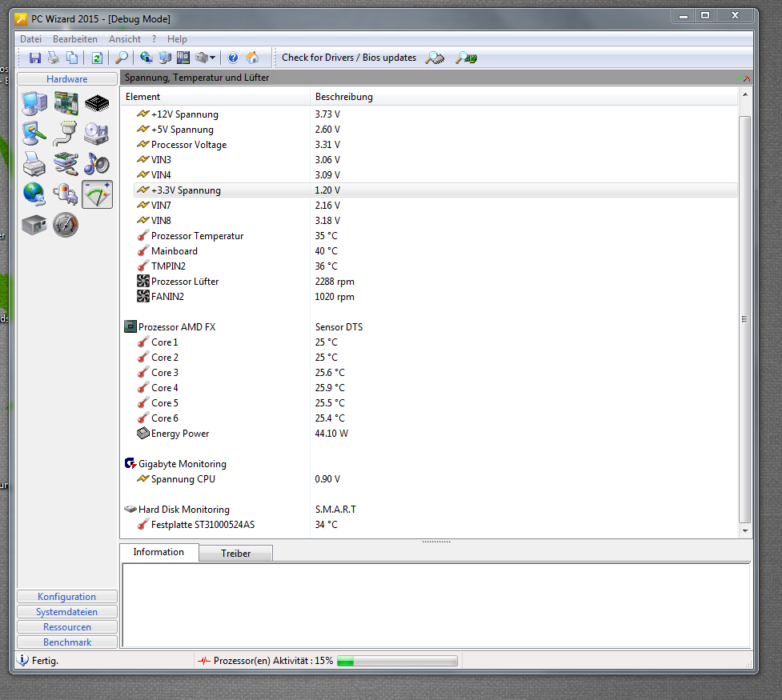Open the Systemdateien category
The height and width of the screenshot is (700, 782).
[66, 612]
